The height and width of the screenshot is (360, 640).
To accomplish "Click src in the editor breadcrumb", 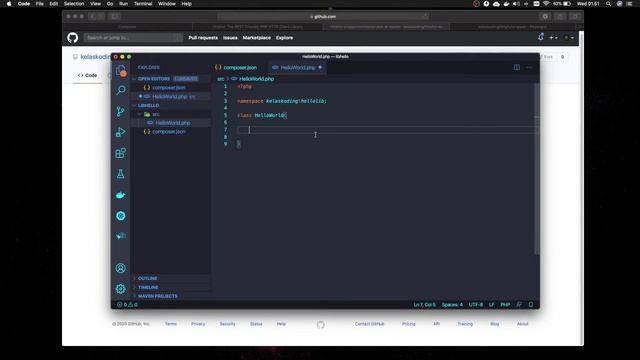I will click(220, 79).
